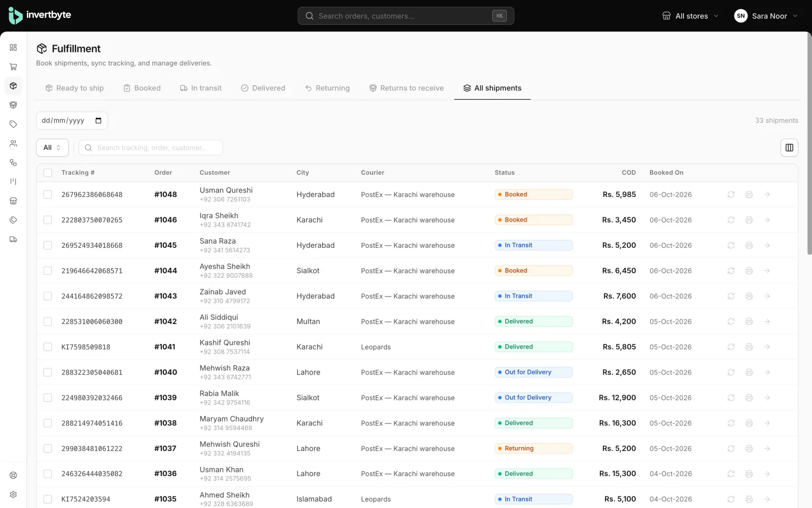The width and height of the screenshot is (812, 508).
Task: Switch to In transit tab
Action: (201, 88)
